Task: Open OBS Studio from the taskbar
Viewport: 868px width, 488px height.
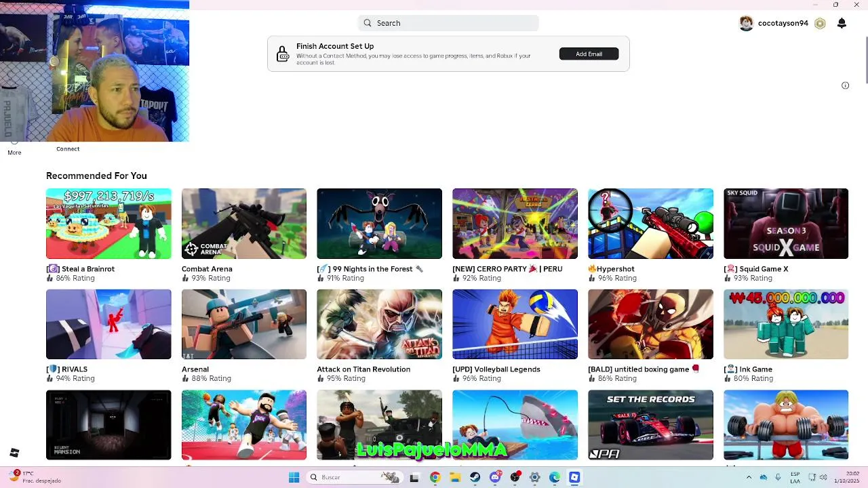Action: pos(515,478)
